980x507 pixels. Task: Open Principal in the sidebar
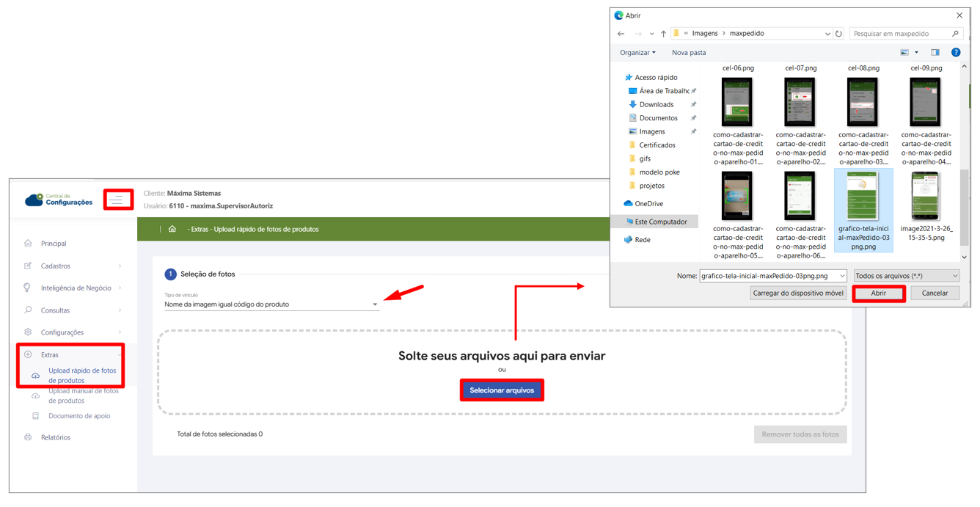[x=54, y=244]
